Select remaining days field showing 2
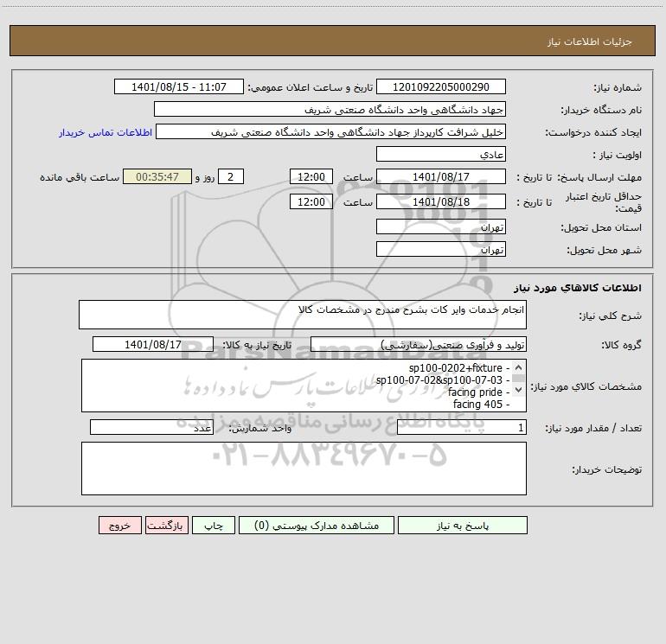This screenshot has width=666, height=644. (x=231, y=176)
